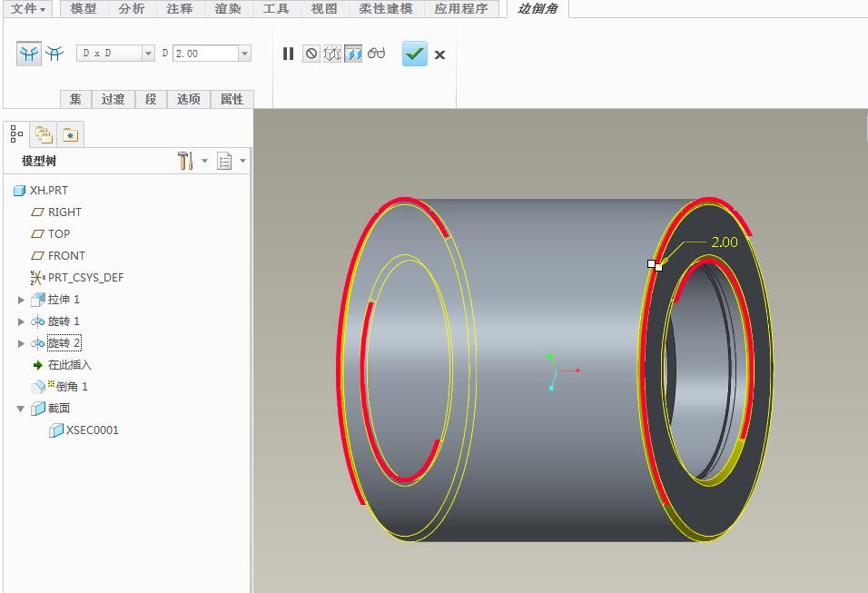Select the XSEC0001 cross section
The height and width of the screenshot is (593, 868).
point(93,430)
